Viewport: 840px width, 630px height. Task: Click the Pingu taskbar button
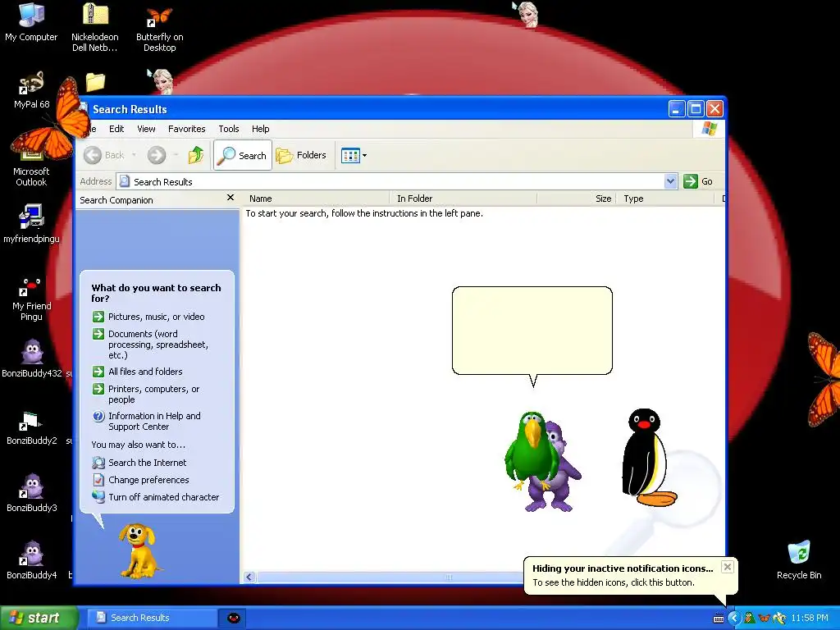coord(233,618)
